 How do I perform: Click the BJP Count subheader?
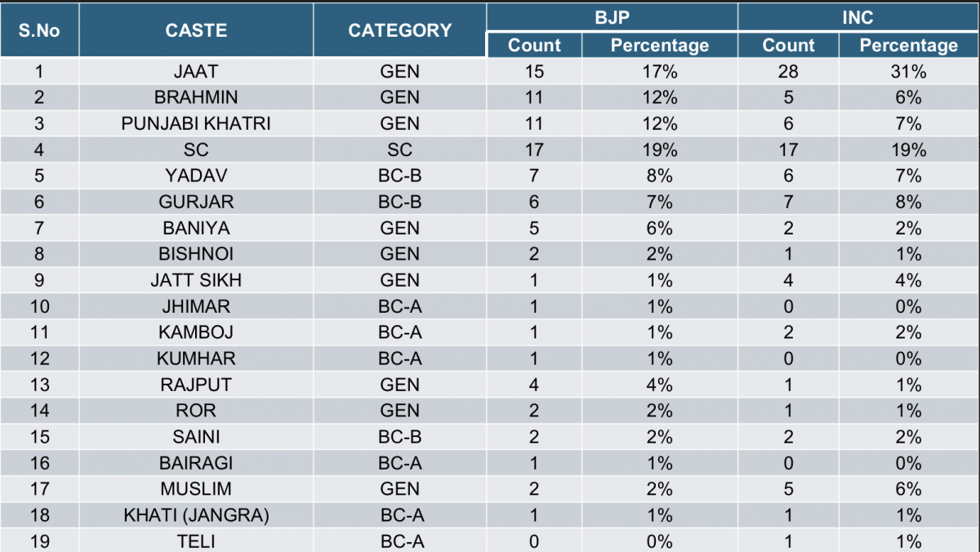coord(534,45)
